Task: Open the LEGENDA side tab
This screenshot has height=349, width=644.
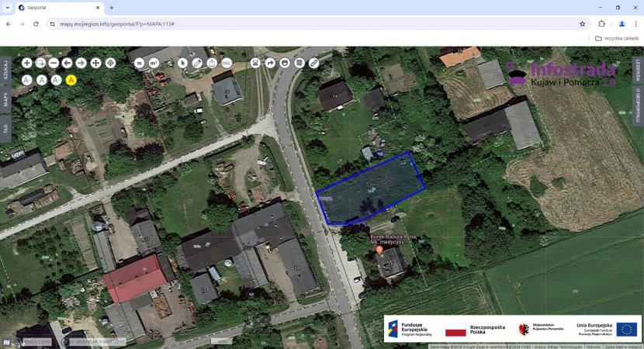Action: tap(638, 69)
